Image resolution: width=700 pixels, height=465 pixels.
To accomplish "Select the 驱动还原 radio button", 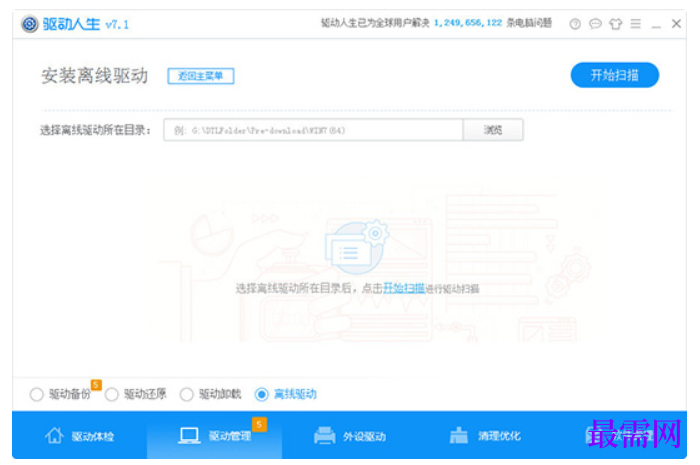I will pos(112,394).
